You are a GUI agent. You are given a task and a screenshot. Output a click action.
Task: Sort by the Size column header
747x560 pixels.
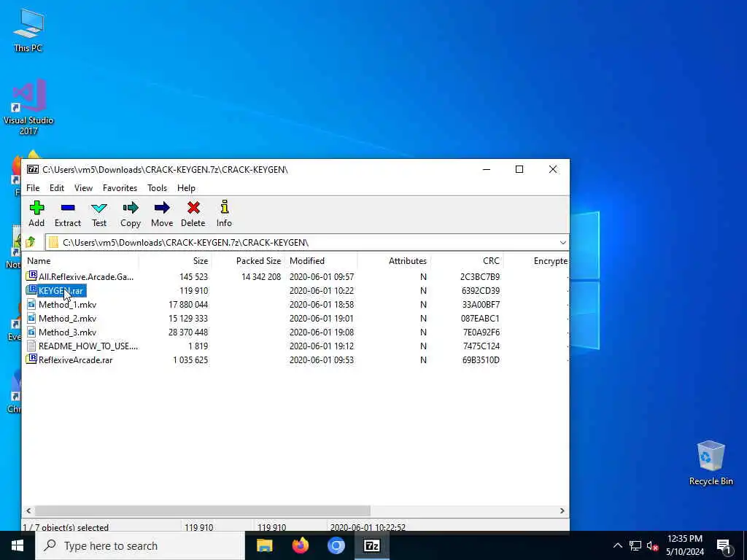[175, 261]
